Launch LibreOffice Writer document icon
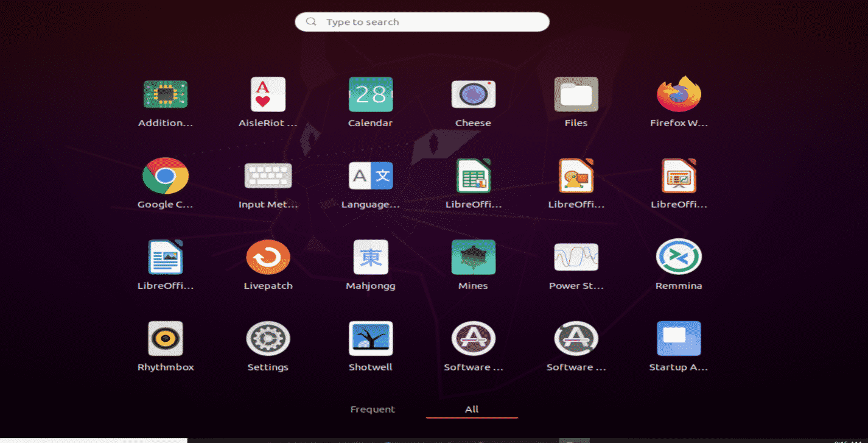 (x=165, y=257)
